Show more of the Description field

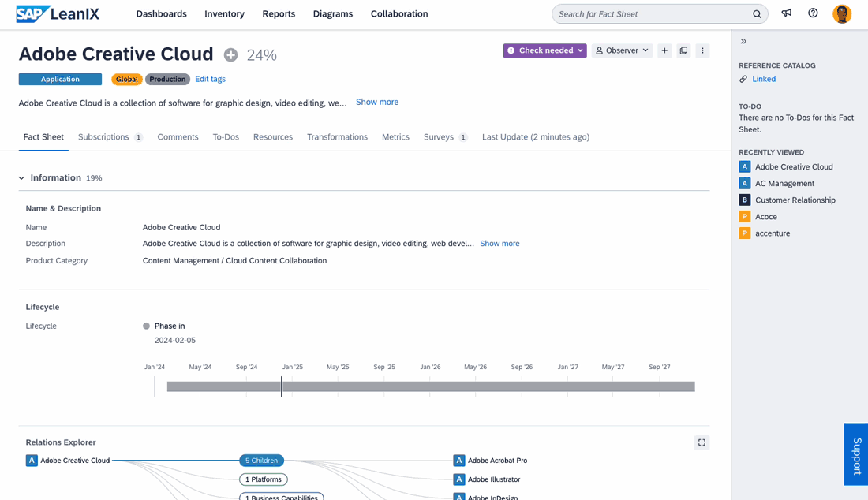(x=499, y=244)
